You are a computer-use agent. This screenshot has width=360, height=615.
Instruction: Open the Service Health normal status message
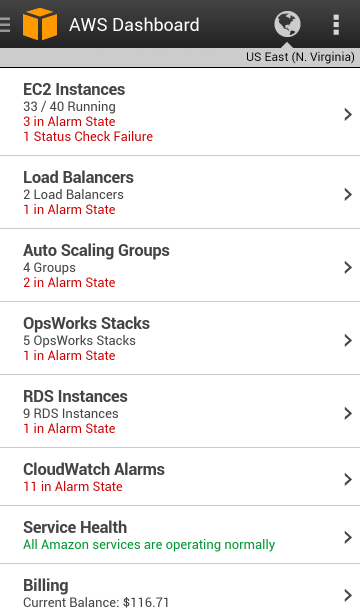point(149,545)
